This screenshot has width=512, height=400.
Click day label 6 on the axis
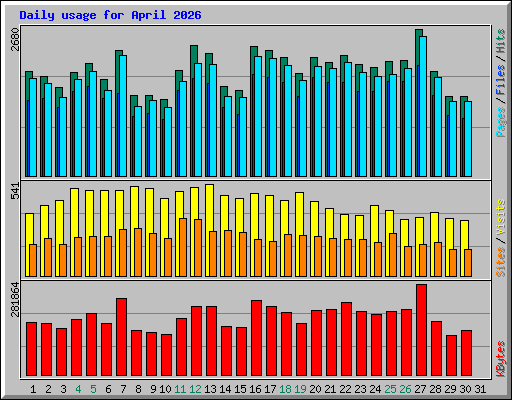(108, 389)
